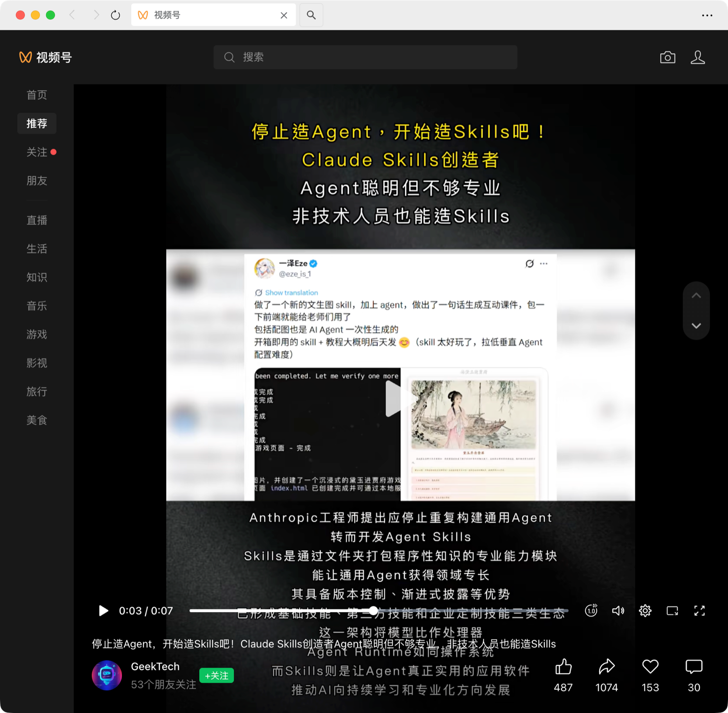Click the browser back arrow
This screenshot has width=728, height=713.
pos(72,15)
